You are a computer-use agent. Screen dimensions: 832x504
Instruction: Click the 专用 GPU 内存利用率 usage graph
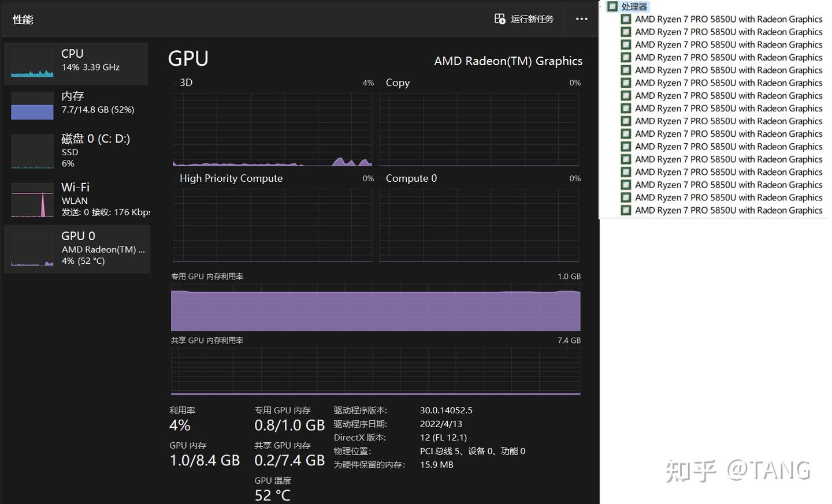tap(376, 309)
